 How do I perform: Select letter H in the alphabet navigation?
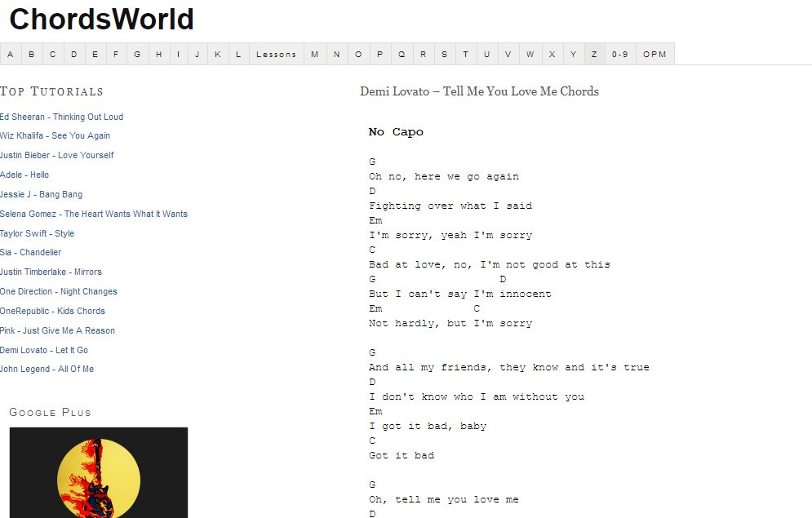159,54
